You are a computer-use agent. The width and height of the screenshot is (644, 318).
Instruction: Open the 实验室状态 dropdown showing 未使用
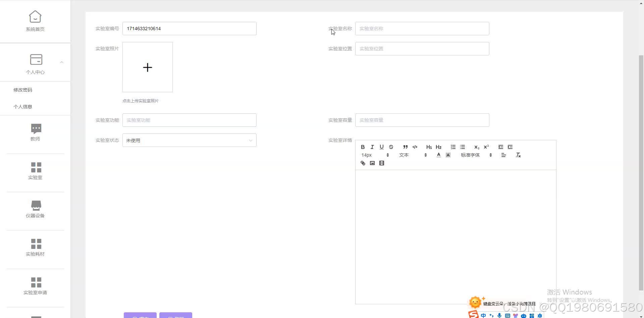coord(189,140)
